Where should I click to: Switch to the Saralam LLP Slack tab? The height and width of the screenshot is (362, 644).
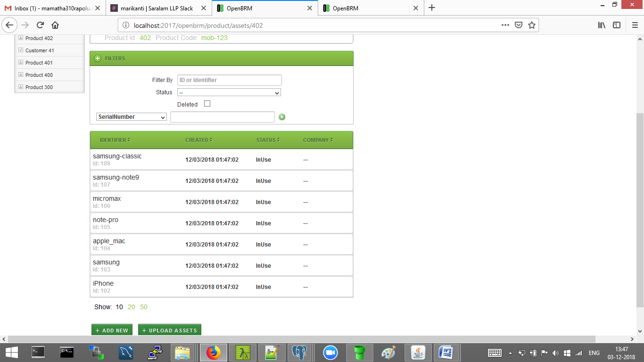(x=157, y=8)
